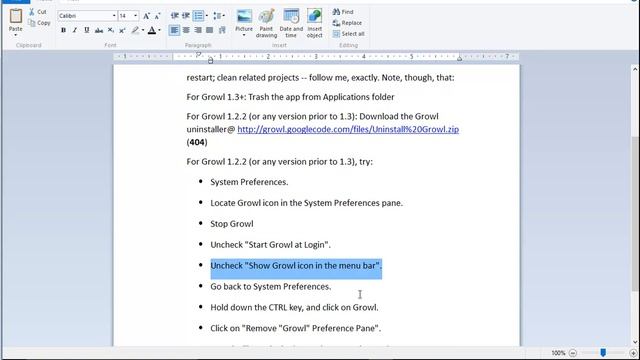Click "Remove Growl Preference Pane" line
Screen dimensions: 640x360
click(296, 328)
